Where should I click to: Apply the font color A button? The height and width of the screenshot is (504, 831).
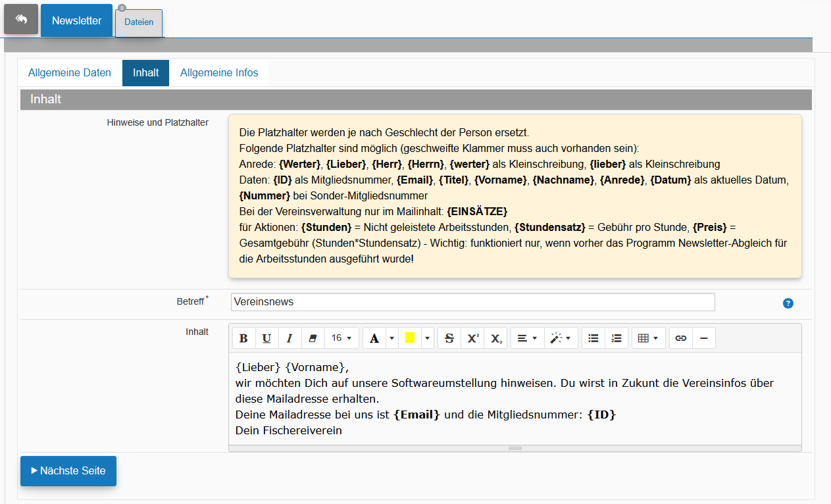374,338
